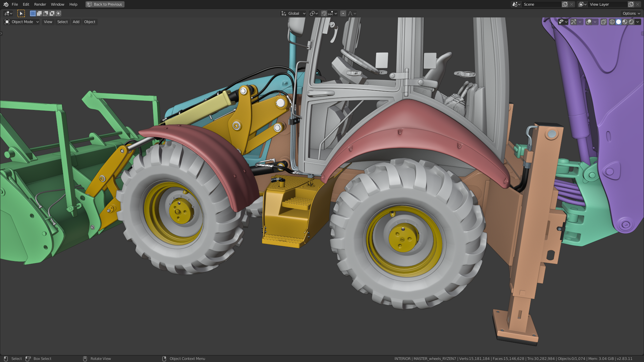Open the Object Mode dropdown
Screen dimensions: 644x362
[x=22, y=22]
